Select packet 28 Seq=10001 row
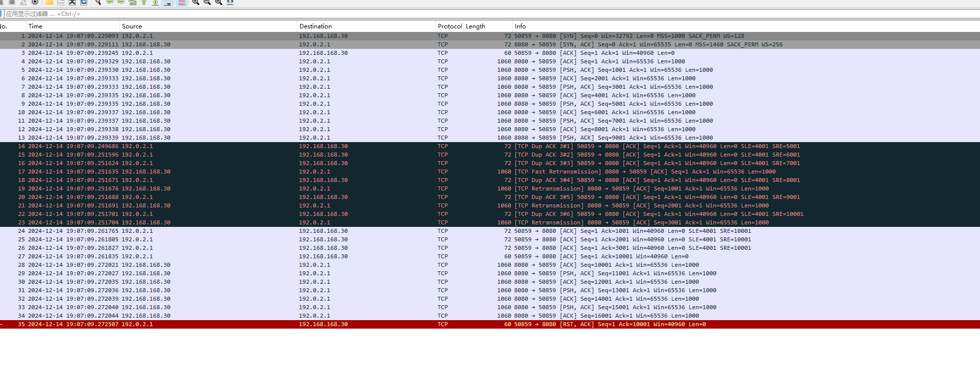The image size is (980, 371). pyautogui.click(x=490, y=265)
